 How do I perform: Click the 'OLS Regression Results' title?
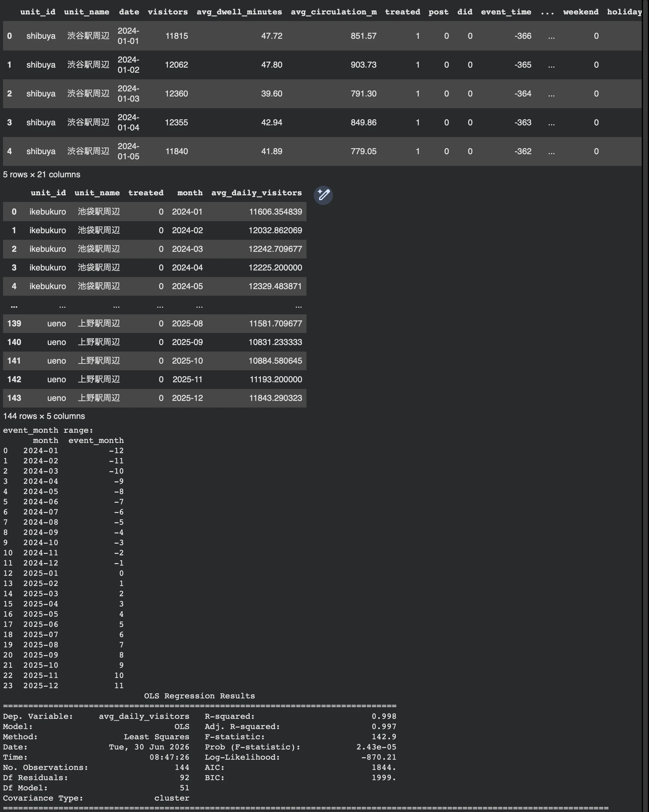200,696
